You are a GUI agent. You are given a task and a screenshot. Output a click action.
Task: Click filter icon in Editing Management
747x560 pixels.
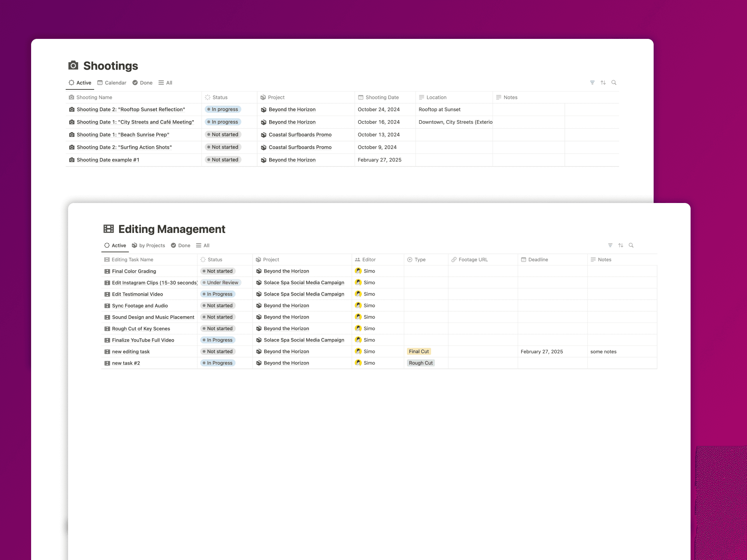pyautogui.click(x=610, y=245)
